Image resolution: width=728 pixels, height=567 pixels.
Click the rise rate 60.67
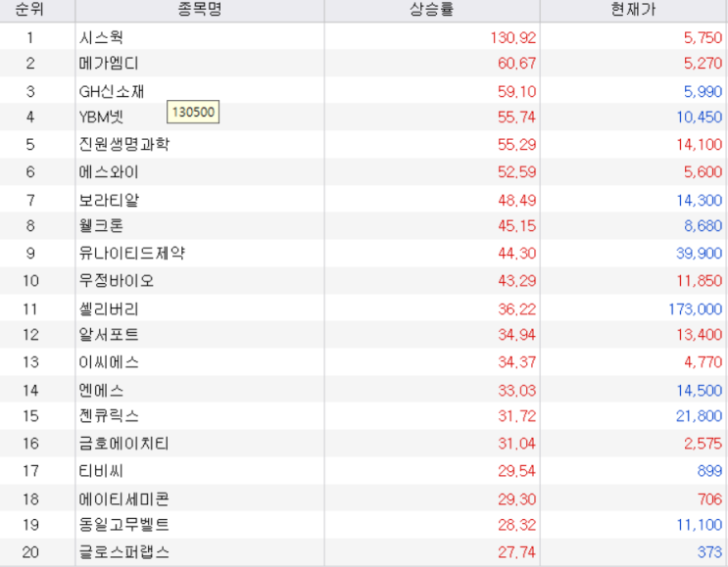[x=516, y=63]
